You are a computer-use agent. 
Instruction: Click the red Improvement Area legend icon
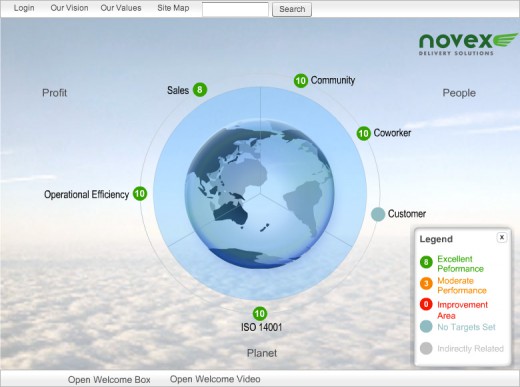tap(426, 304)
